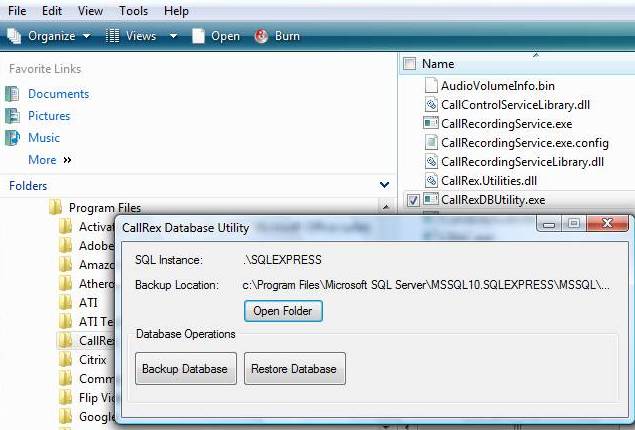Click the Open toolbar button
Viewport: 635px width, 430px height.
pyautogui.click(x=215, y=36)
